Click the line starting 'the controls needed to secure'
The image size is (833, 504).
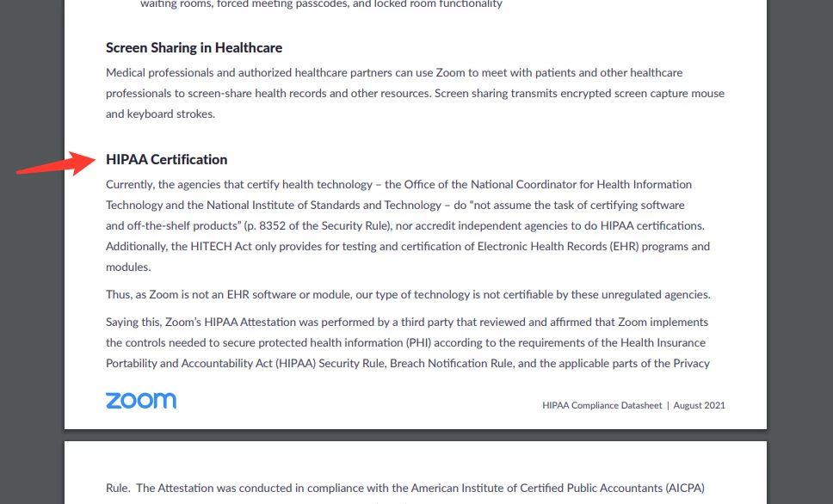tap(405, 343)
